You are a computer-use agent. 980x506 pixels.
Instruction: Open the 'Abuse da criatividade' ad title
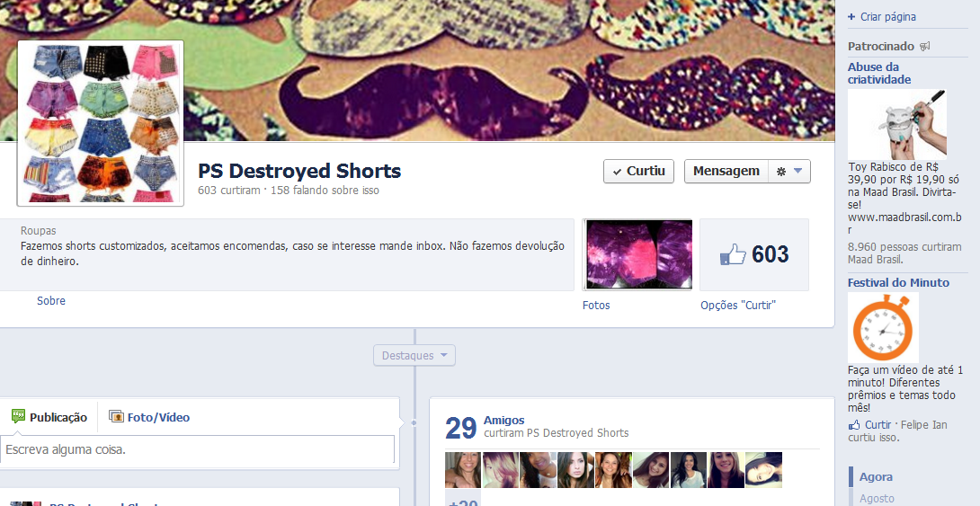[x=878, y=73]
